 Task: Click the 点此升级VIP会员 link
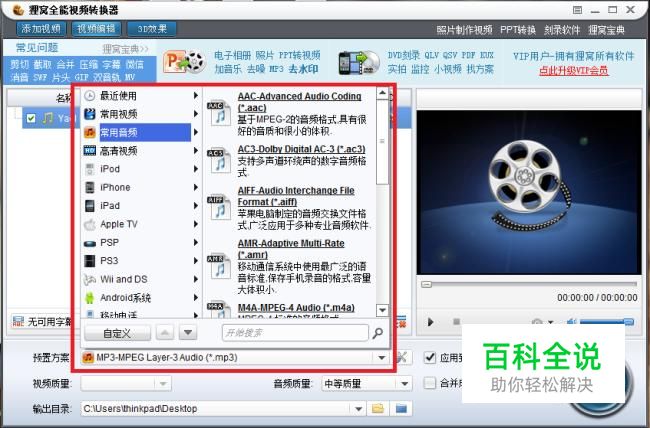(574, 71)
